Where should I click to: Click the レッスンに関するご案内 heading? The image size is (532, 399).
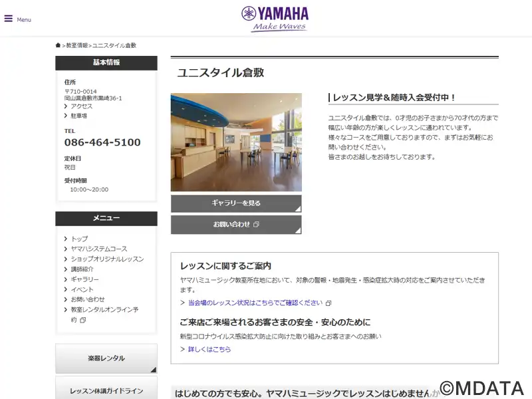[225, 266]
